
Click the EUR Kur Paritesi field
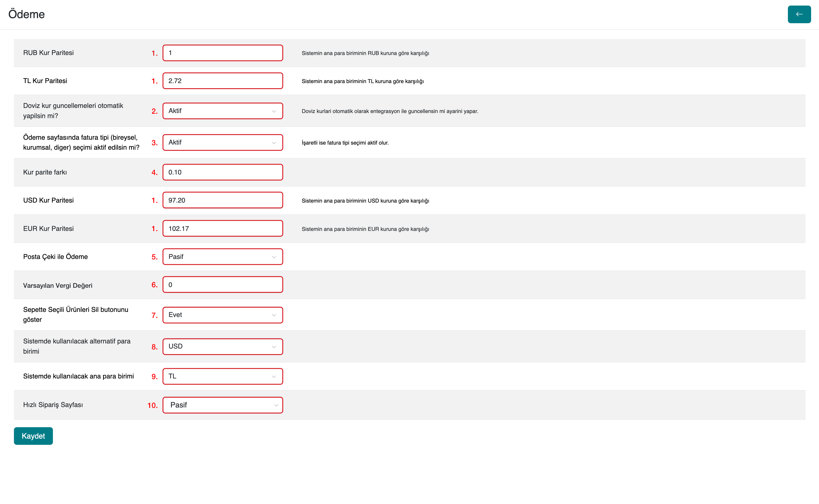coord(222,229)
